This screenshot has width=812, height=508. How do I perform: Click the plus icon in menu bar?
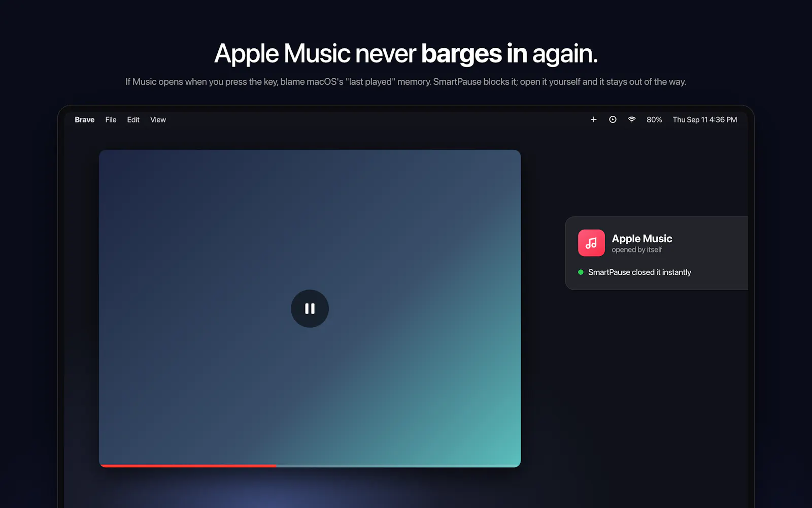[x=594, y=119]
